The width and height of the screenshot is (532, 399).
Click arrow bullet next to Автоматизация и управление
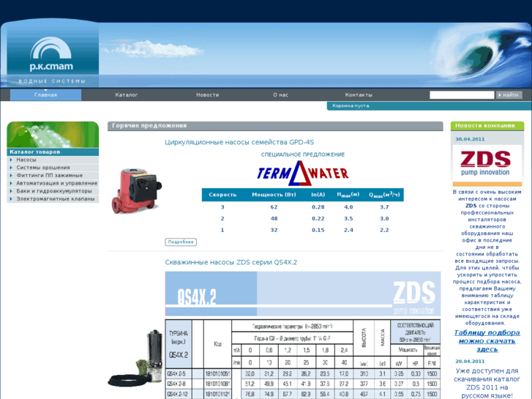pos(11,183)
